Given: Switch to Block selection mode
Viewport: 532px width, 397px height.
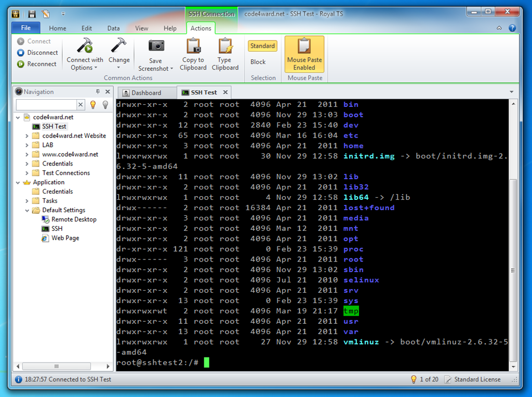Looking at the screenshot, I should click(x=258, y=62).
